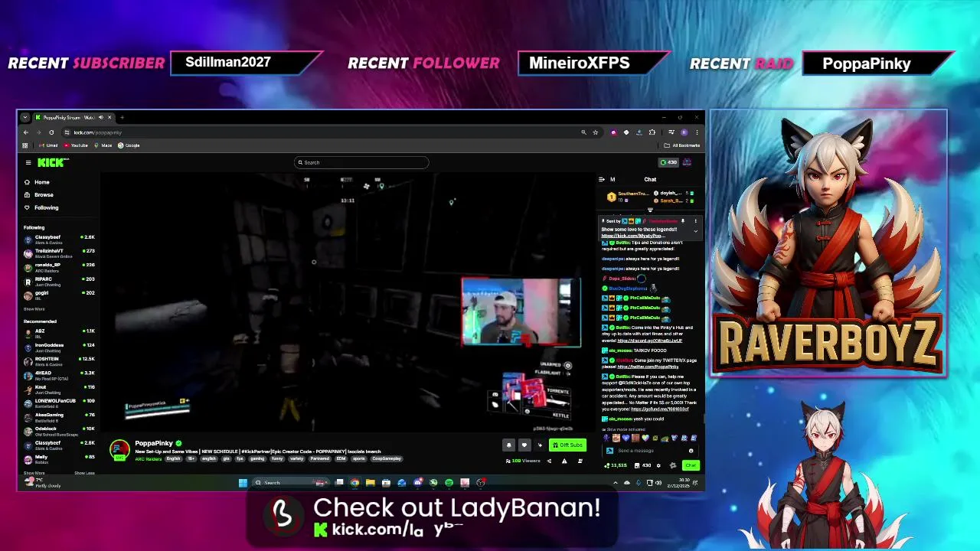The image size is (980, 551).
Task: Open Maps bookmark
Action: 103,145
